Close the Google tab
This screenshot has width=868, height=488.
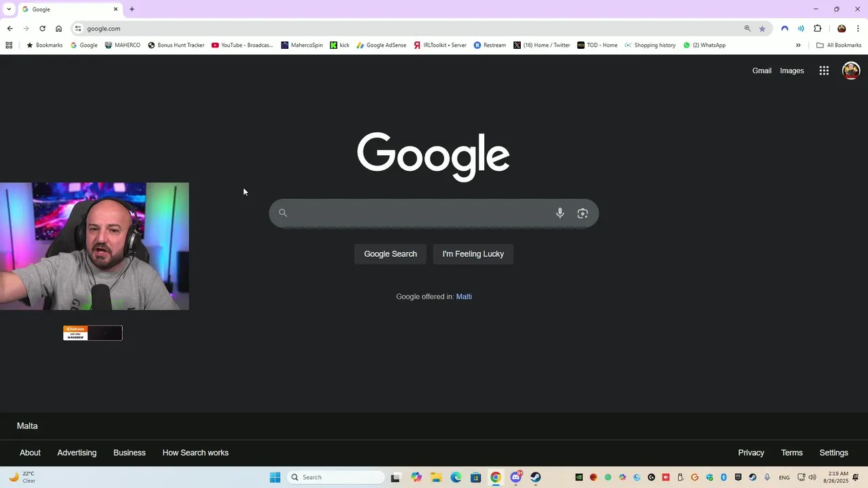click(x=115, y=9)
